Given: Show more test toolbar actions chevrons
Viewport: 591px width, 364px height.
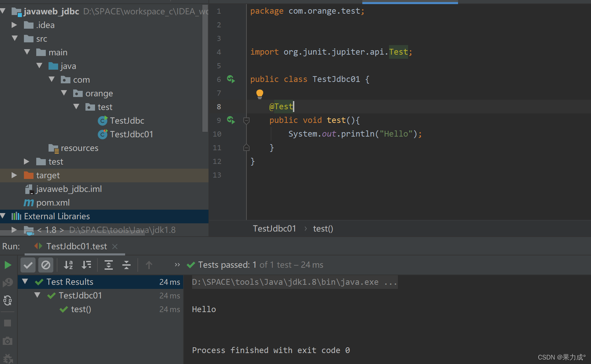Looking at the screenshot, I should pyautogui.click(x=177, y=265).
